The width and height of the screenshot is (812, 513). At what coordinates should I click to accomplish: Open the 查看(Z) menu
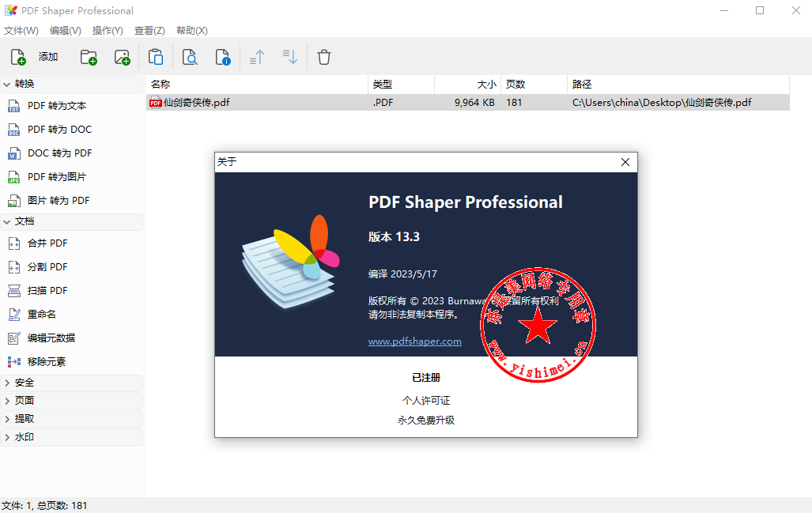pyautogui.click(x=149, y=31)
